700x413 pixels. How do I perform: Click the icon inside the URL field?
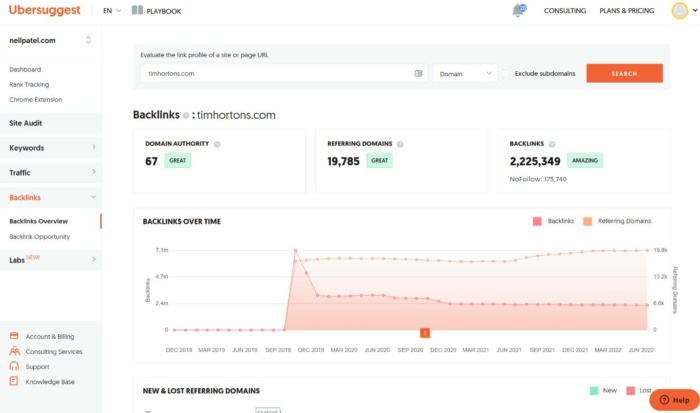pos(418,73)
